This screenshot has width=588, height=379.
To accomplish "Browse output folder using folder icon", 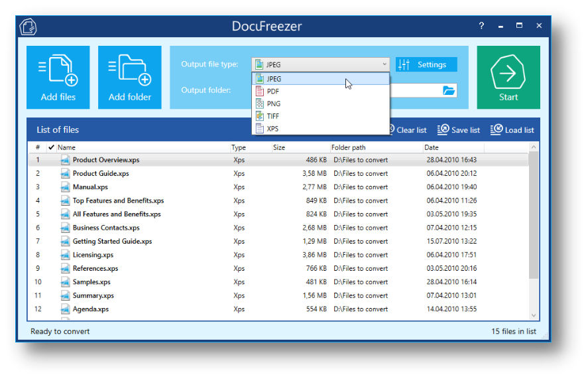I will pos(449,90).
